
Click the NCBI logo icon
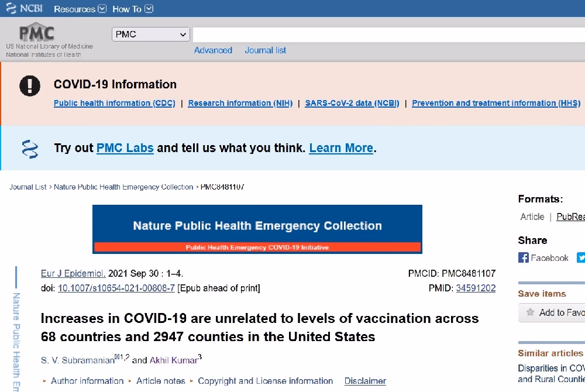(11, 8)
